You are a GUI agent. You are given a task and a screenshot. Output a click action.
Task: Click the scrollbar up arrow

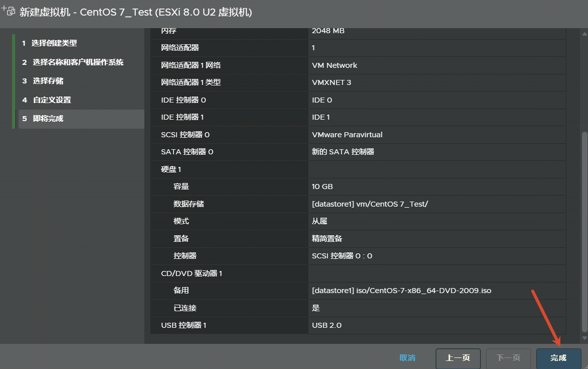[x=584, y=34]
